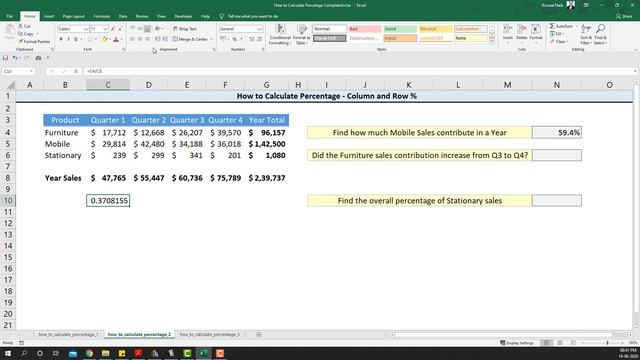Click in the formula bar

click(358, 71)
